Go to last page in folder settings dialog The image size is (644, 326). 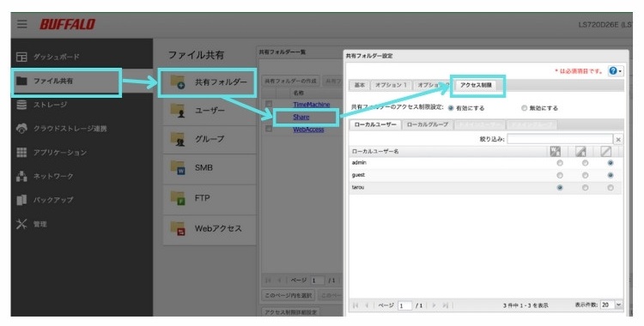pyautogui.click(x=445, y=305)
